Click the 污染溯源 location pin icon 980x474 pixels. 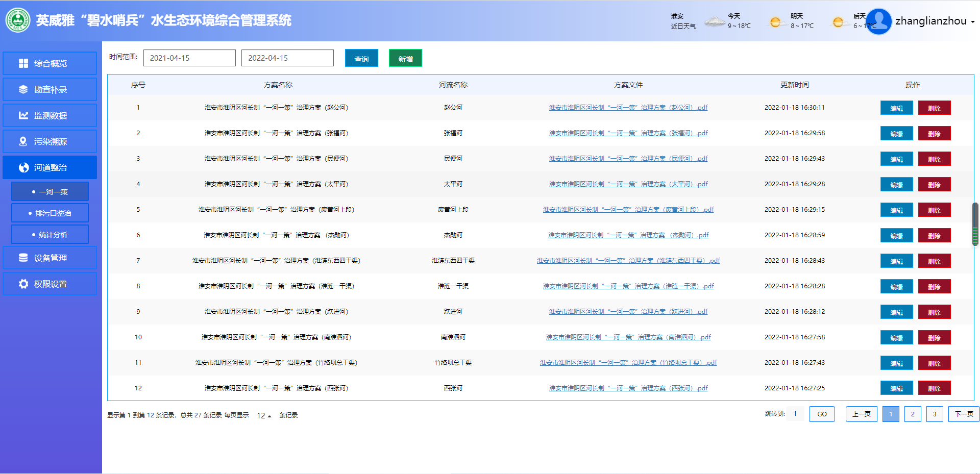(x=23, y=141)
